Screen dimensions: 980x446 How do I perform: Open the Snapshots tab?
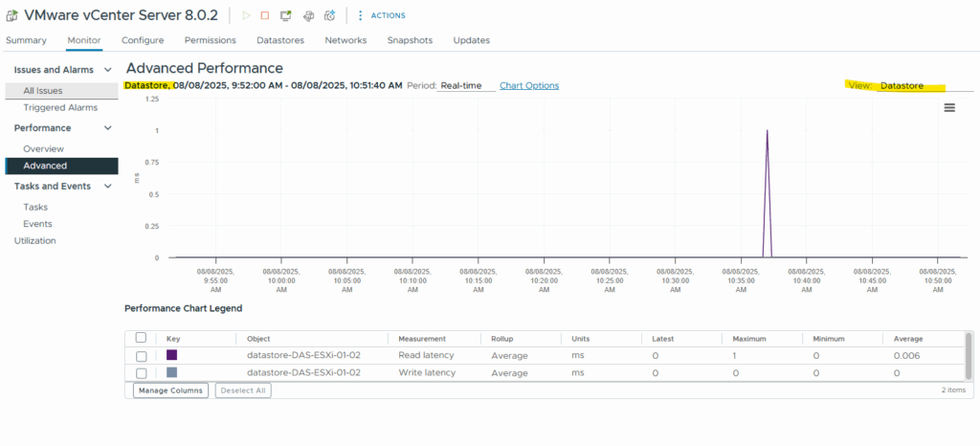[x=410, y=40]
